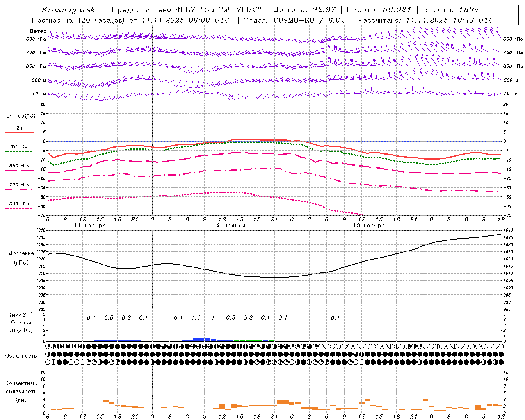Click 'Рассчитано: 11.11.2025 10:43 UTC' text

426,20
